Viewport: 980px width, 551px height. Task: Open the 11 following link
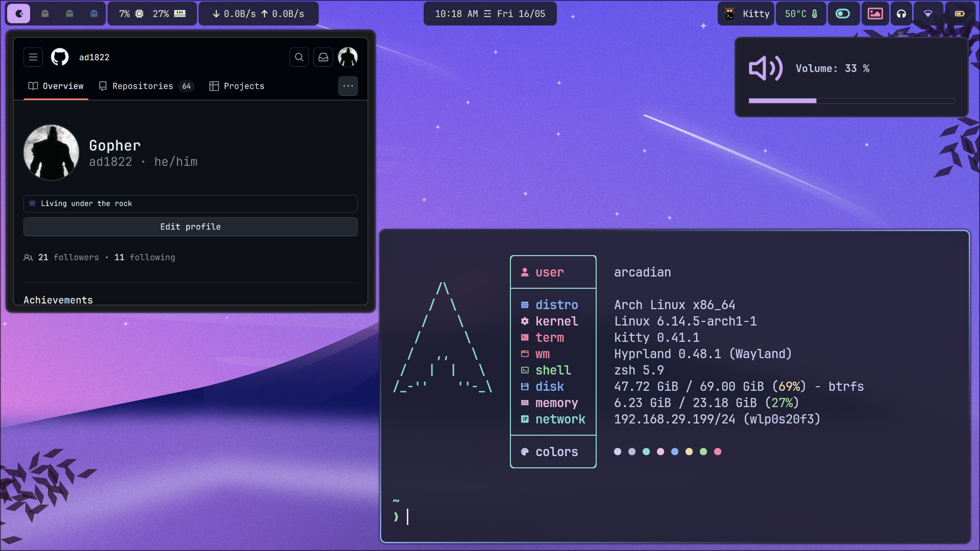pyautogui.click(x=144, y=258)
